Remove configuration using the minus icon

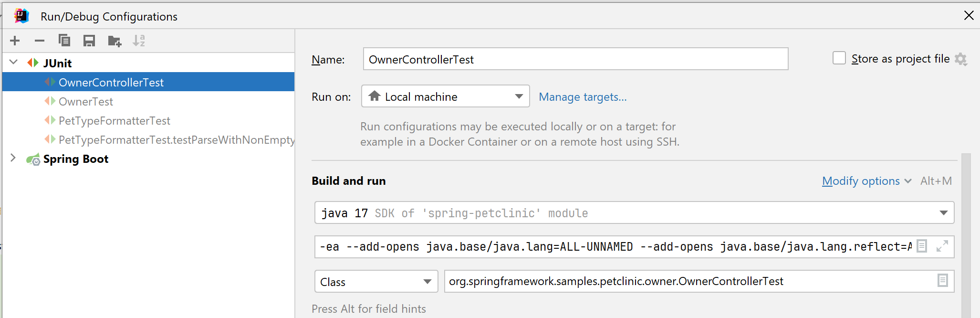[x=40, y=41]
